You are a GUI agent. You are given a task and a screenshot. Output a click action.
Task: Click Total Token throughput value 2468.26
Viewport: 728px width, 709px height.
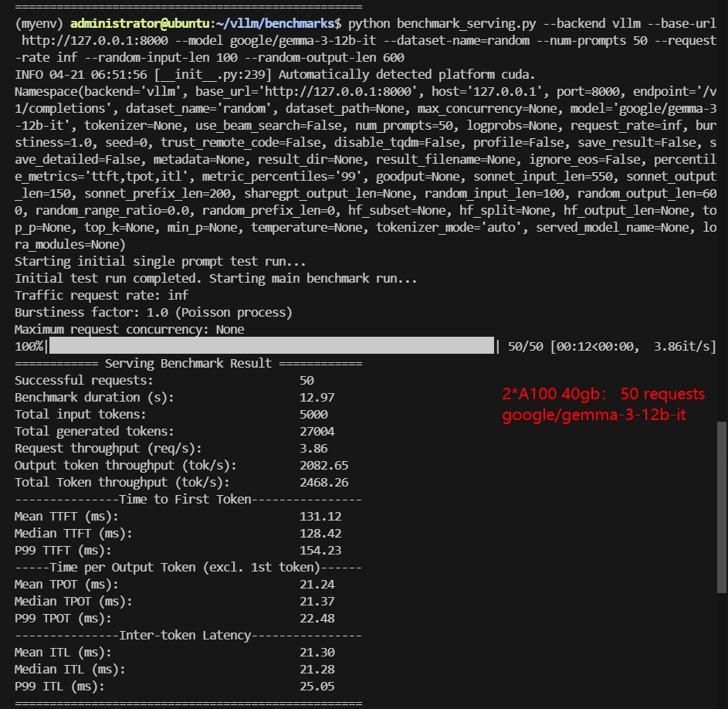click(323, 482)
